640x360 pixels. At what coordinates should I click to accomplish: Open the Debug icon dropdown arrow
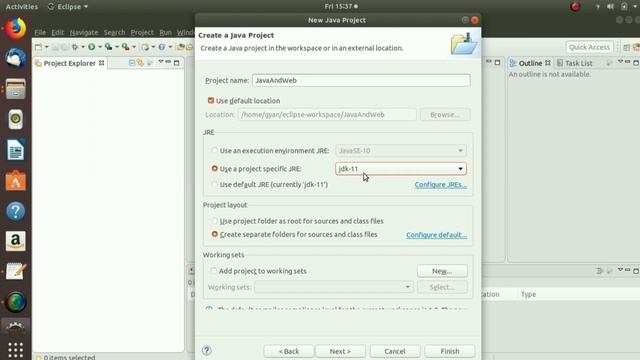83,47
